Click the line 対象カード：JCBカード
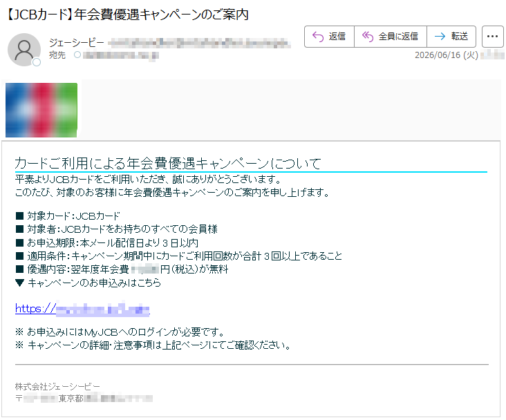The image size is (506, 420). (68, 216)
